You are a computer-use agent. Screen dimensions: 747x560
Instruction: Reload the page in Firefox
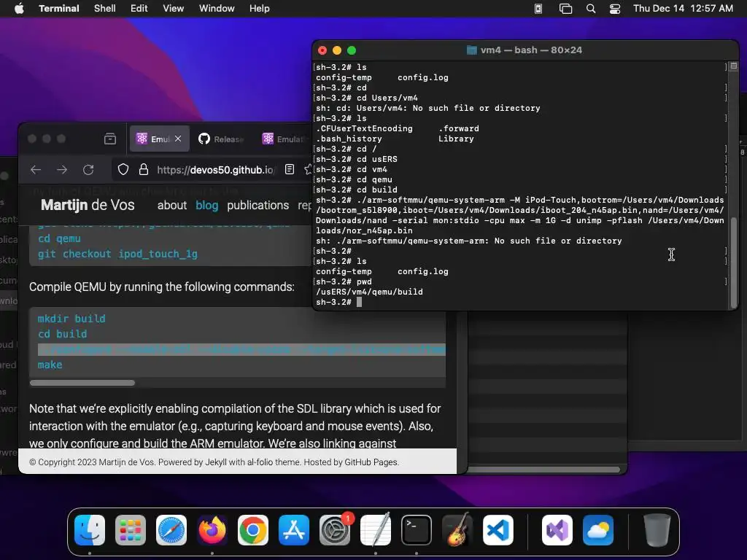tap(88, 169)
